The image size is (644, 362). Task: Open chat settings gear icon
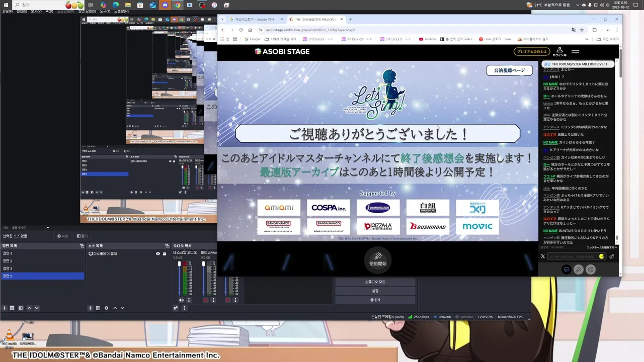(x=591, y=269)
